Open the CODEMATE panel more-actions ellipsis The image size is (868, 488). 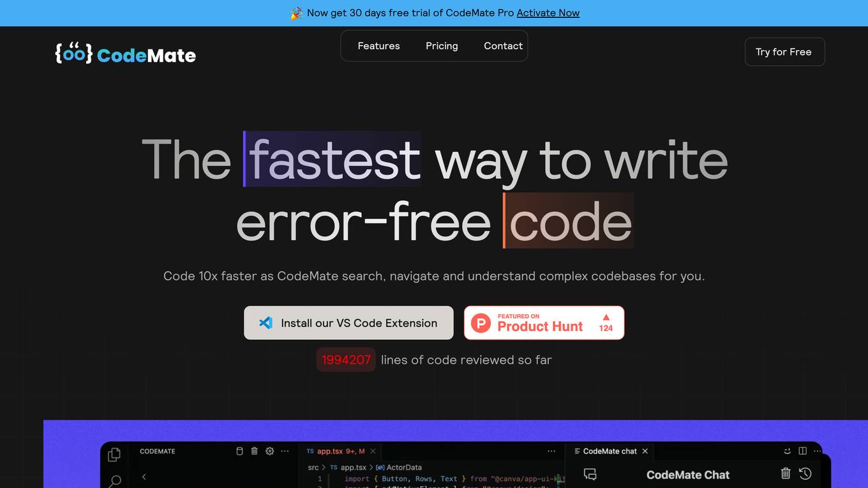pos(285,451)
